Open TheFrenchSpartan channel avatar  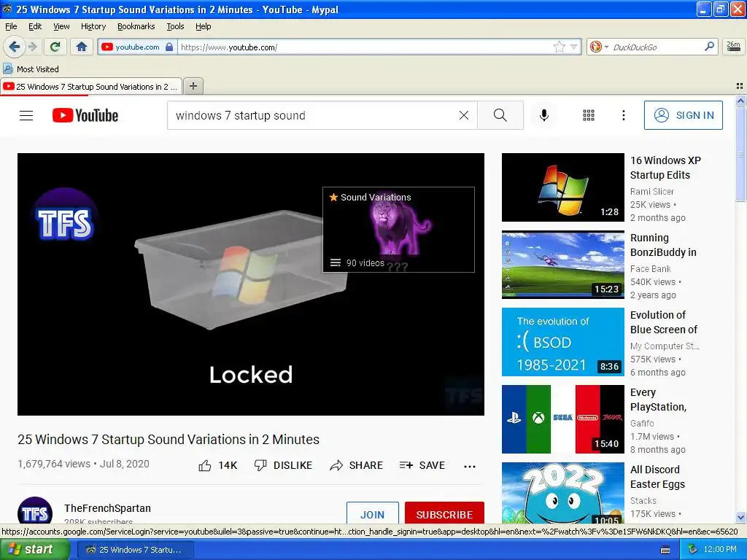(x=35, y=510)
